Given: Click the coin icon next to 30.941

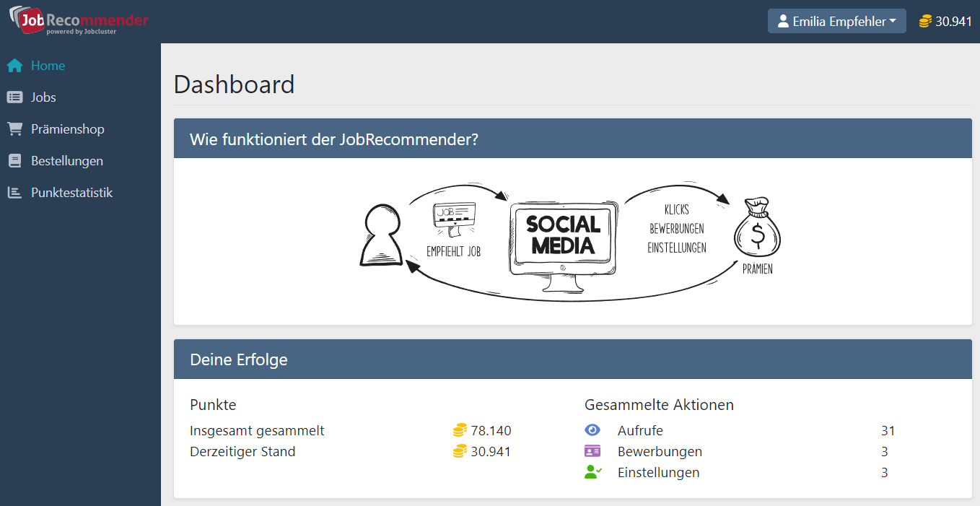Looking at the screenshot, I should tap(924, 21).
